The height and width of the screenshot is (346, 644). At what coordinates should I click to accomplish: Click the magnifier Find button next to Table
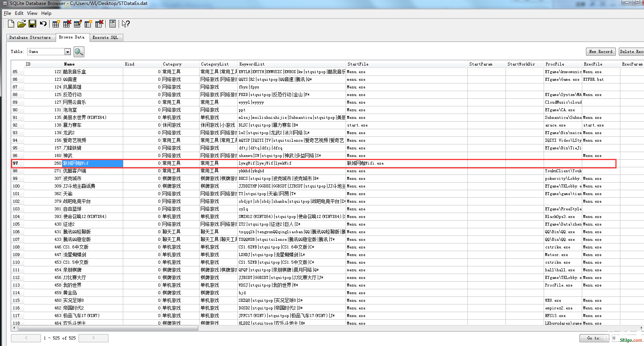point(79,52)
